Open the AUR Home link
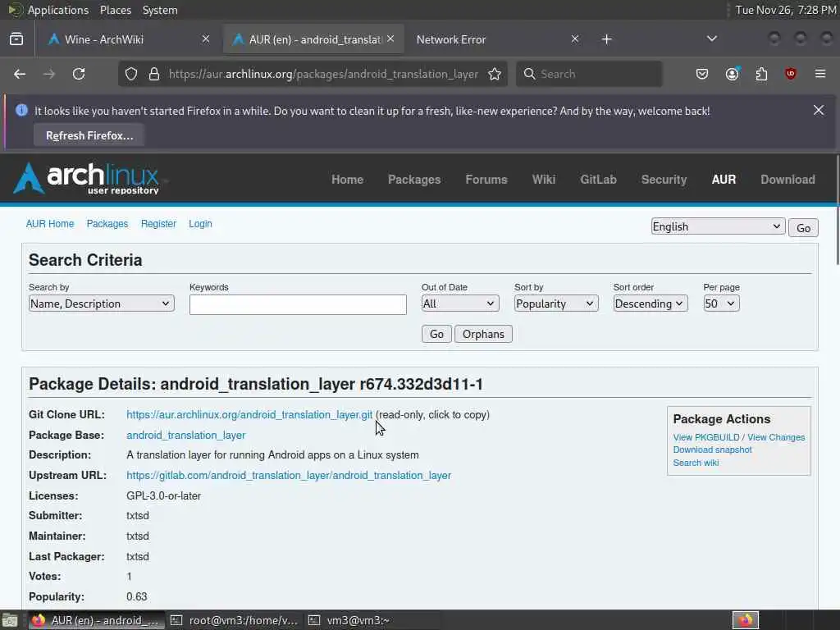Screen dimensions: 840x630 tap(50, 223)
